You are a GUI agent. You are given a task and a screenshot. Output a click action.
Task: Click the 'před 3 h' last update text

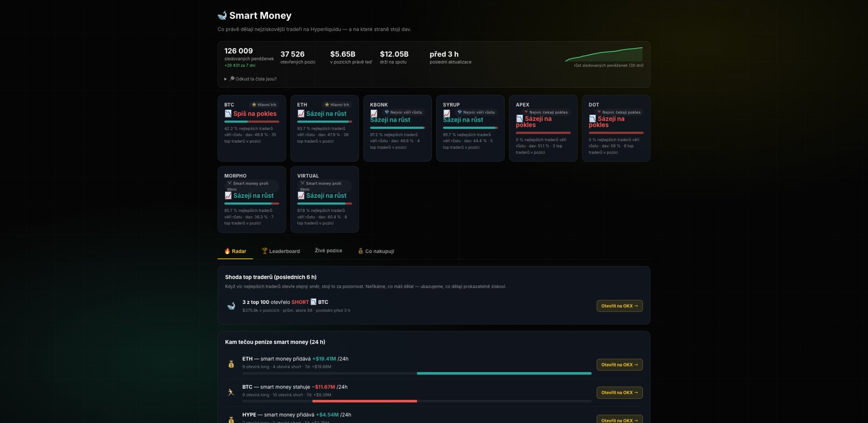click(x=444, y=54)
